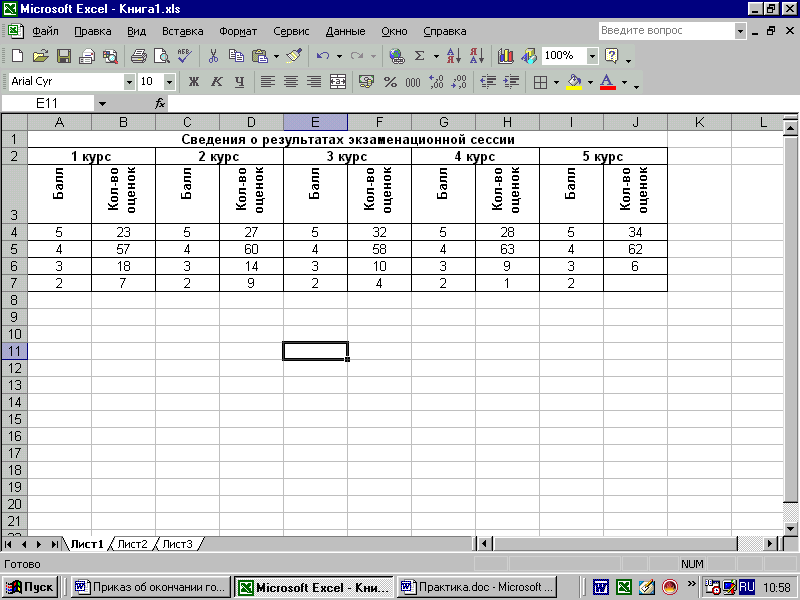The height and width of the screenshot is (600, 800).
Task: Apply AutoSum sigma button
Action: click(419, 56)
